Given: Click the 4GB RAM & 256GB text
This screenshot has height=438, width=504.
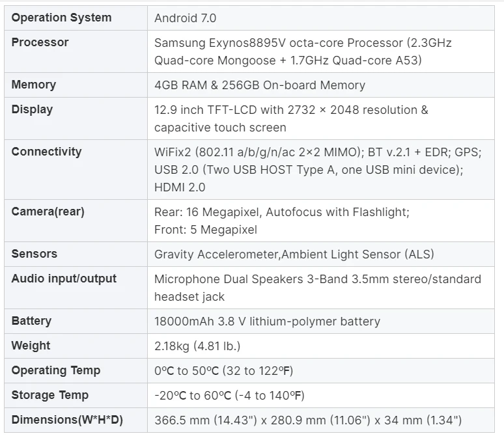Looking at the screenshot, I should [x=259, y=85].
